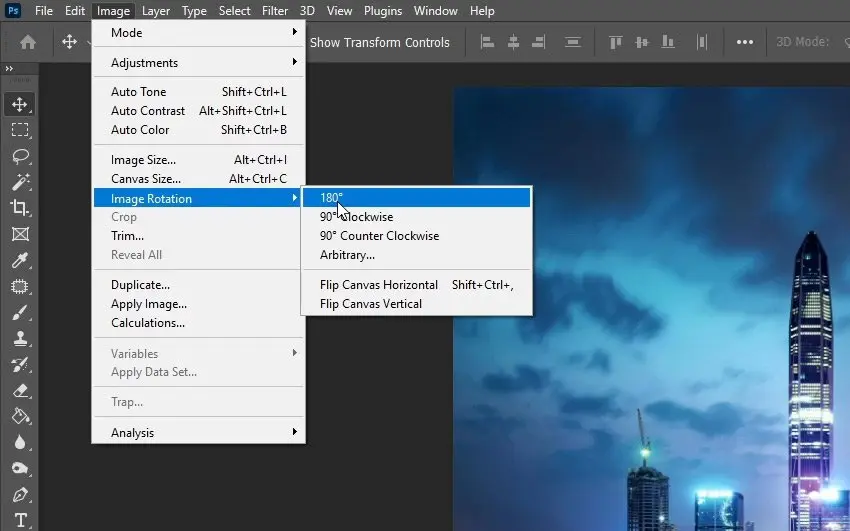Choose Flip Canvas Horizontal
The height and width of the screenshot is (531, 850).
point(416,284)
